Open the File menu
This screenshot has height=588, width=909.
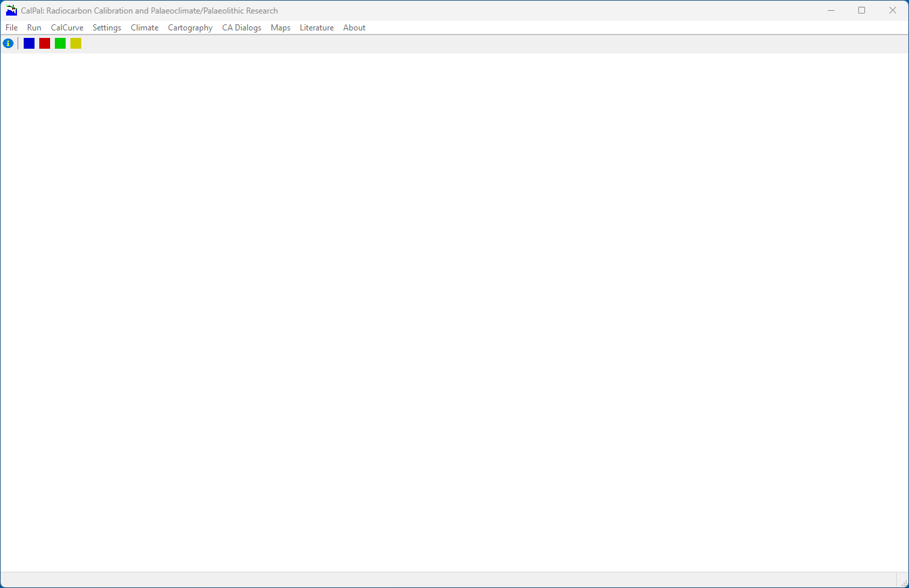coord(12,28)
